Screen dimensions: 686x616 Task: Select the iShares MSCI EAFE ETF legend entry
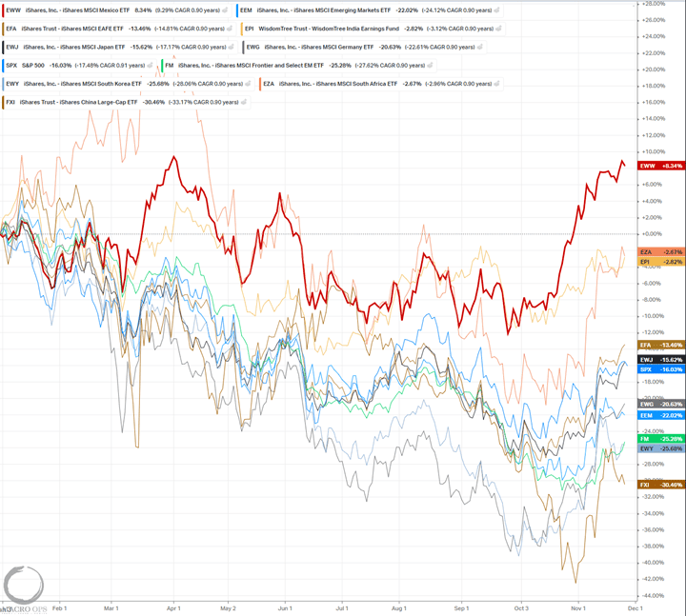pyautogui.click(x=118, y=29)
